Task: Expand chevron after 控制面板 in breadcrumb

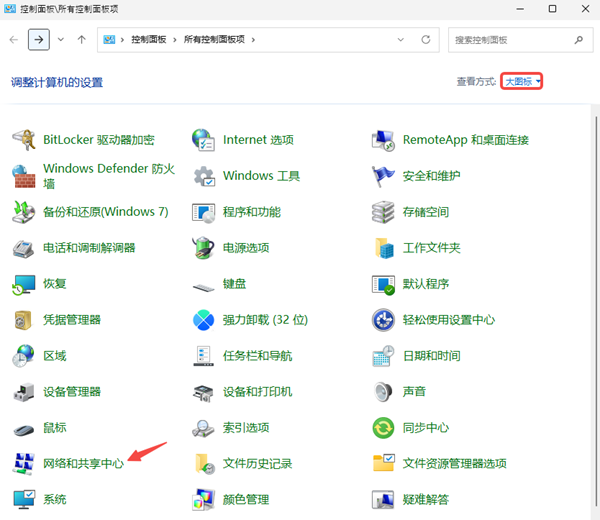Action: [174, 40]
